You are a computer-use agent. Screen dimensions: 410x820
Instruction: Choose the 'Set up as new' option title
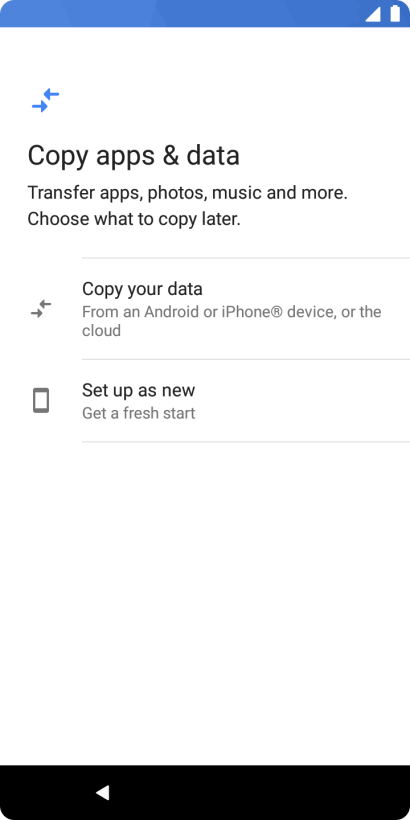click(139, 390)
